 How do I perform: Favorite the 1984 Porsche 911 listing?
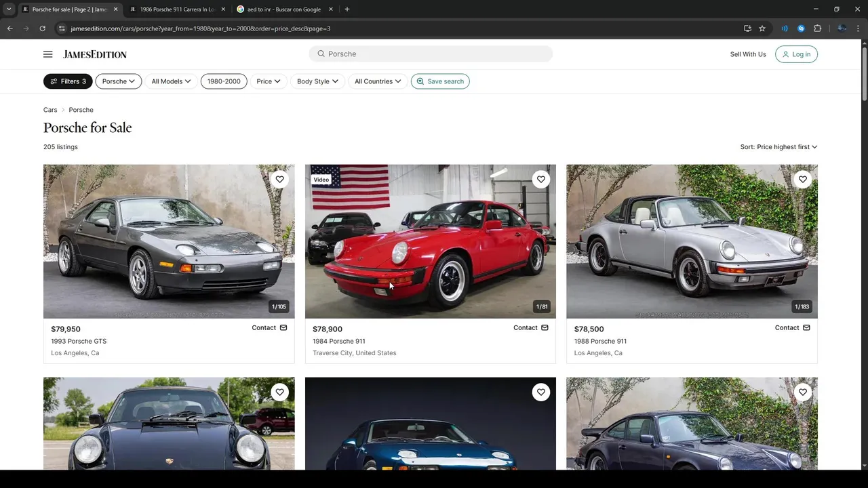(x=540, y=180)
